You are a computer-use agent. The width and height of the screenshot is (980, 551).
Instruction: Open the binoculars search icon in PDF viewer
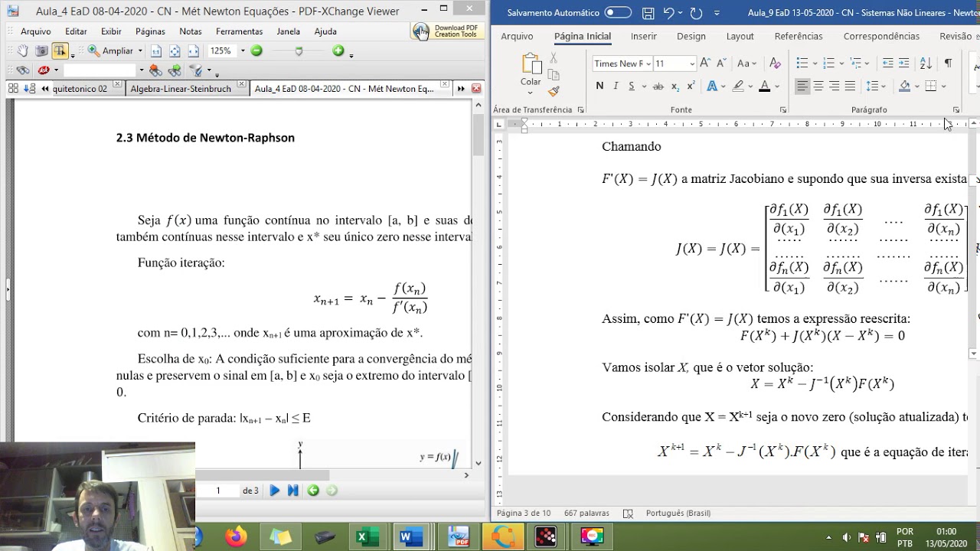tap(23, 70)
